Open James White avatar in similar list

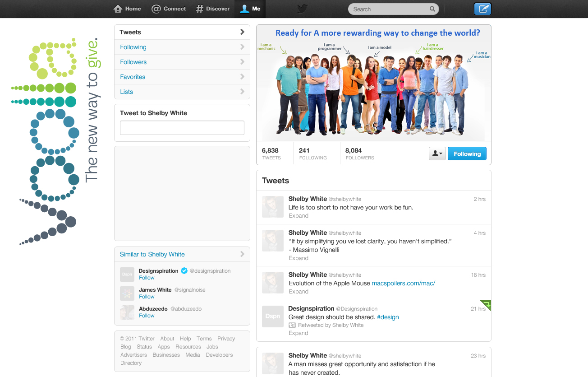point(127,293)
